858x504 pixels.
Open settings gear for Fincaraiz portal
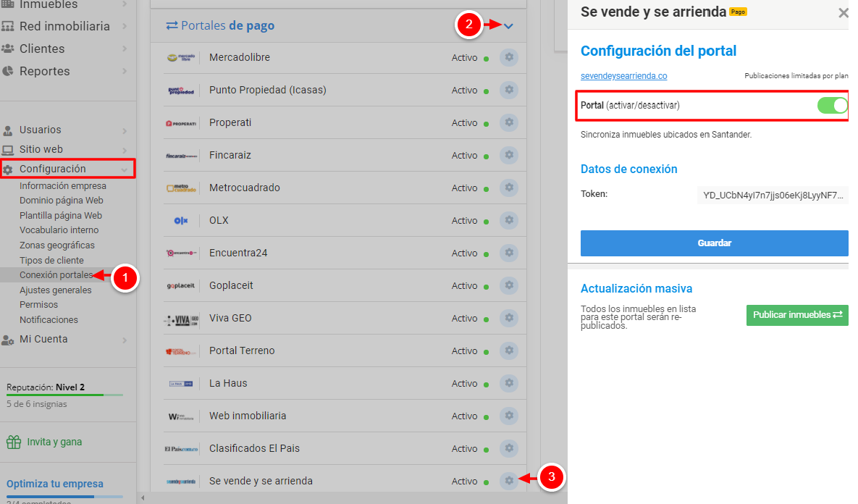(x=509, y=155)
